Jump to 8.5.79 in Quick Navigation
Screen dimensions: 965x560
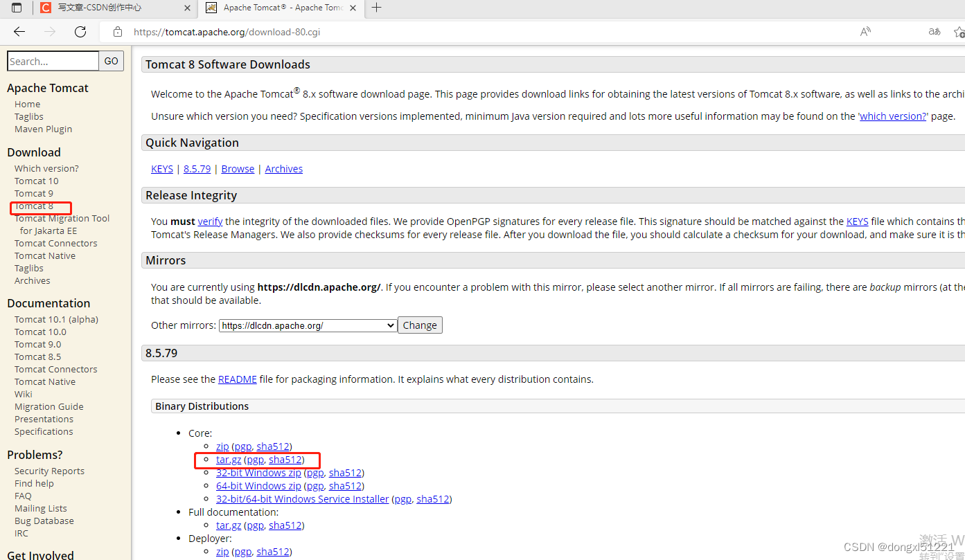click(197, 169)
